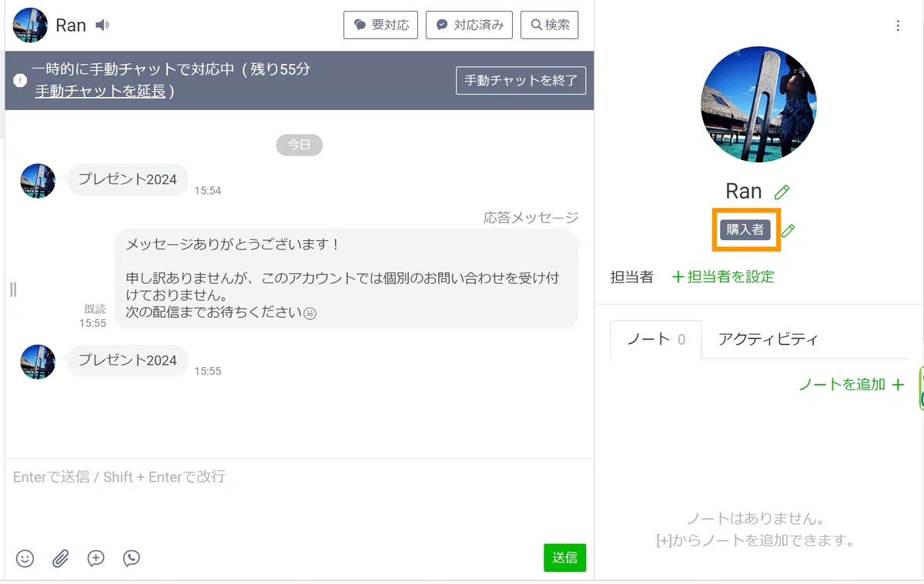
Task: Mark chat as 要対応
Action: click(380, 25)
